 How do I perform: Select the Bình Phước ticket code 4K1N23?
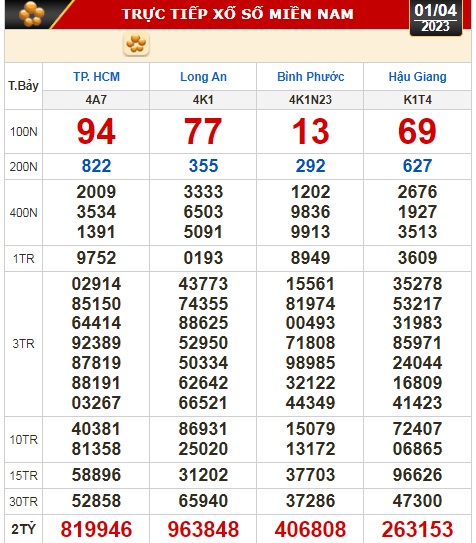tap(311, 100)
